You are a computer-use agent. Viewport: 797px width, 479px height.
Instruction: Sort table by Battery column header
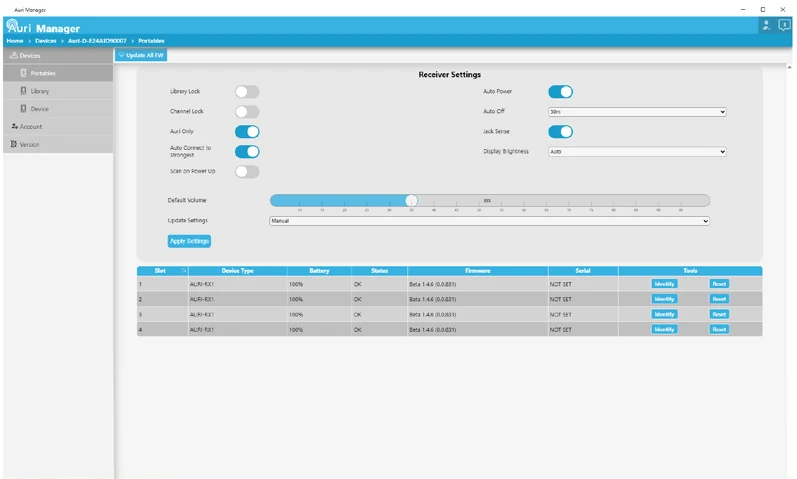(x=319, y=271)
